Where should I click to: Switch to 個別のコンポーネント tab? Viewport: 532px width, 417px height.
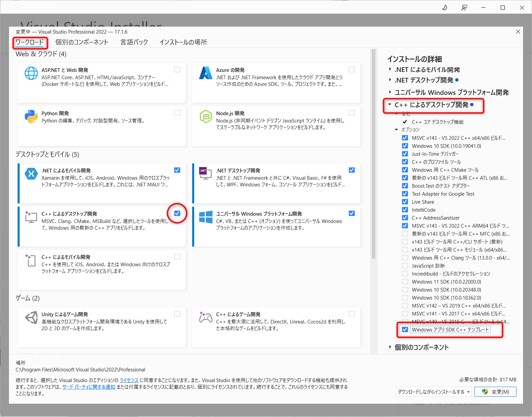coord(82,42)
